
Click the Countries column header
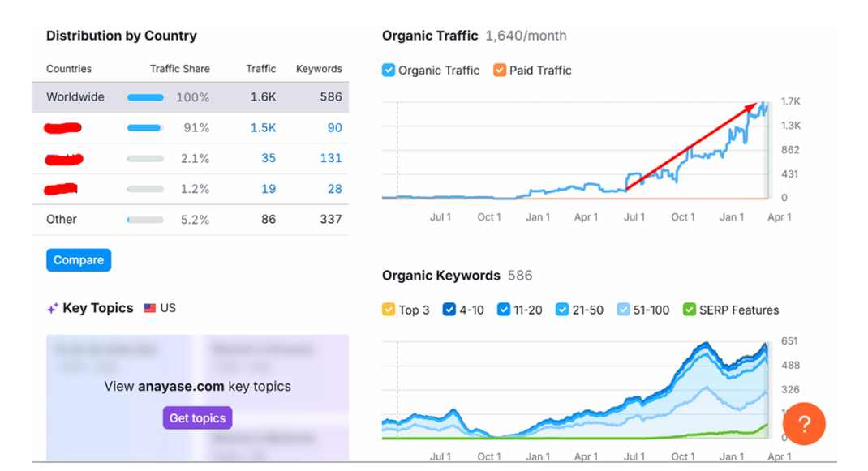[x=67, y=69]
